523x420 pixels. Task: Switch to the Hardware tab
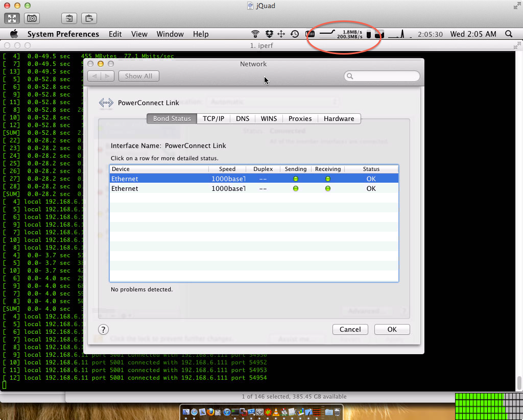(x=339, y=119)
